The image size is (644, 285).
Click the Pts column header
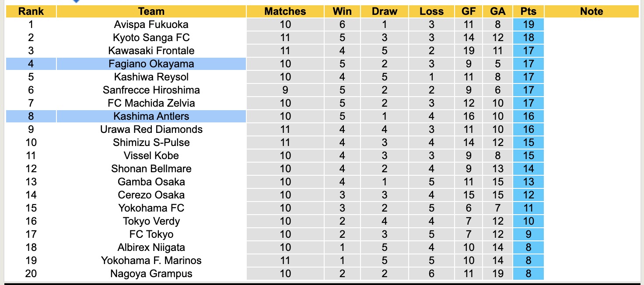[528, 11]
